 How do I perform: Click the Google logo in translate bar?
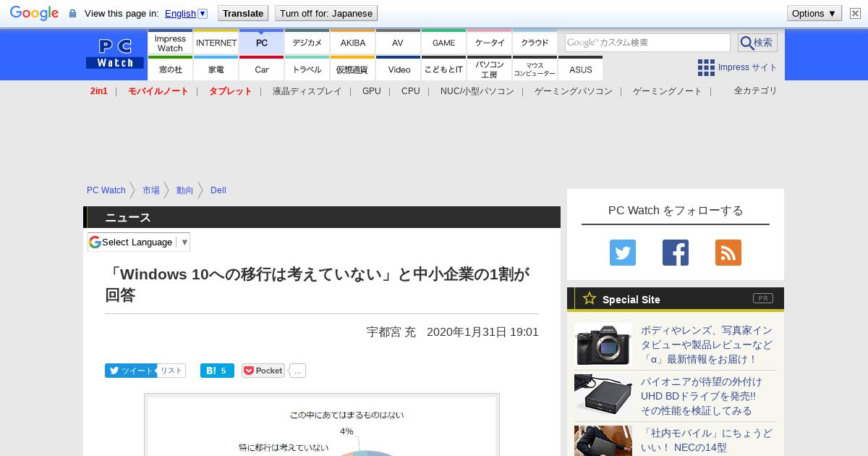[34, 13]
